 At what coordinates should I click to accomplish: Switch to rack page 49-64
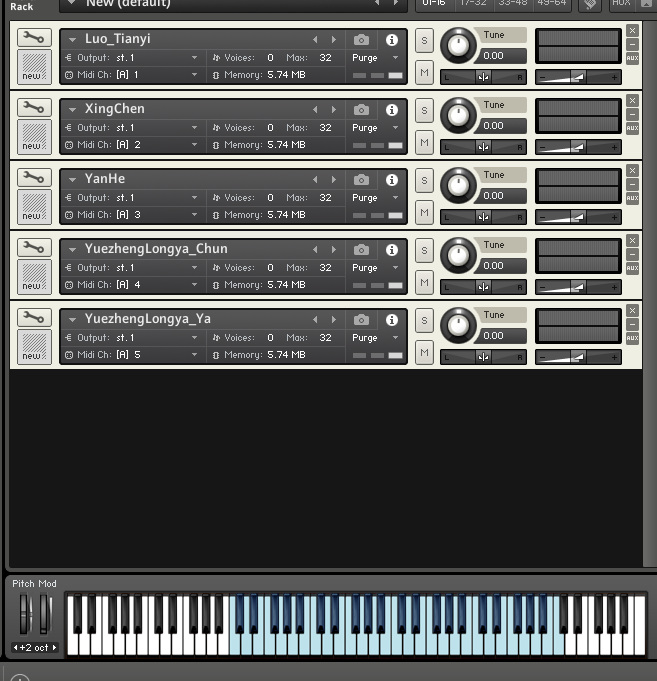551,4
